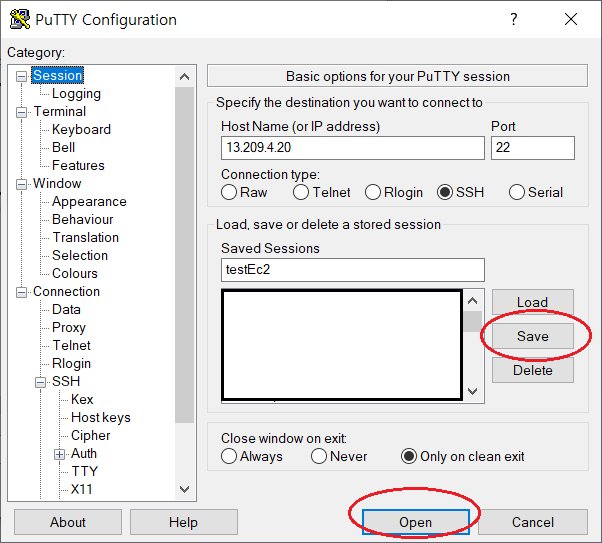Open the Session category
The image size is (602, 543).
tap(58, 75)
